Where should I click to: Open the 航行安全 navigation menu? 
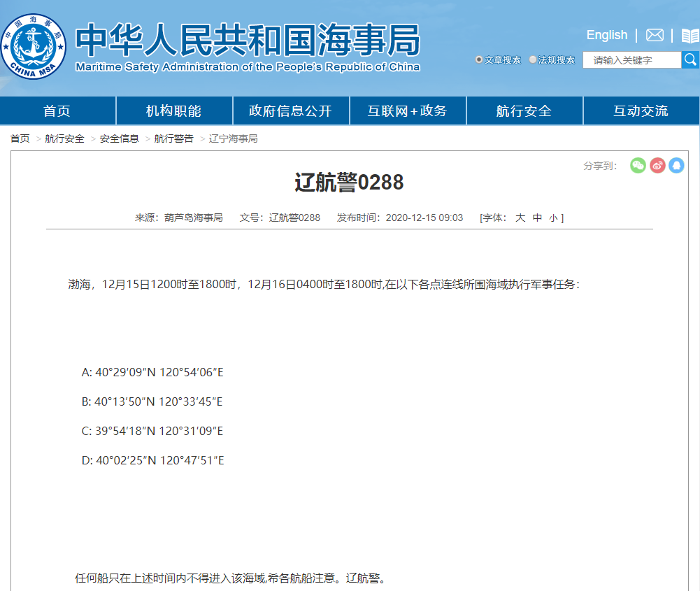[524, 111]
